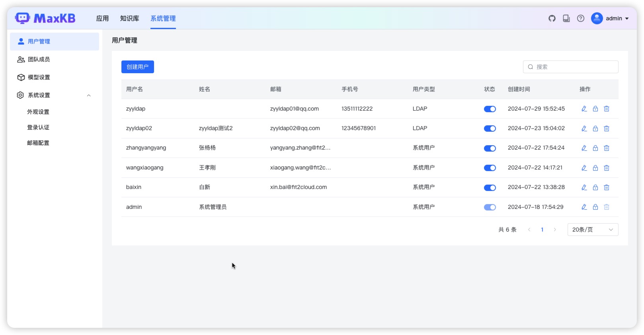The width and height of the screenshot is (644, 335).
Task: Change password for zhangyangyang
Action: click(x=595, y=148)
